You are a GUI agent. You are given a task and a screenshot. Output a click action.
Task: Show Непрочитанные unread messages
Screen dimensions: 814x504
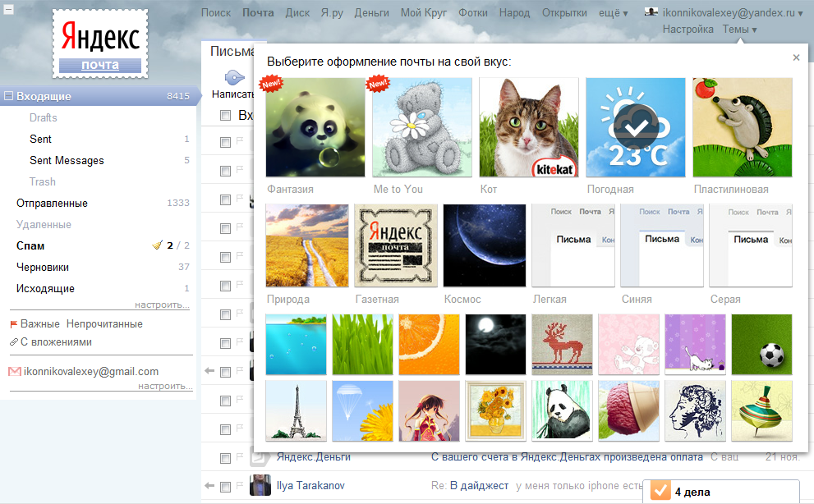(104, 324)
